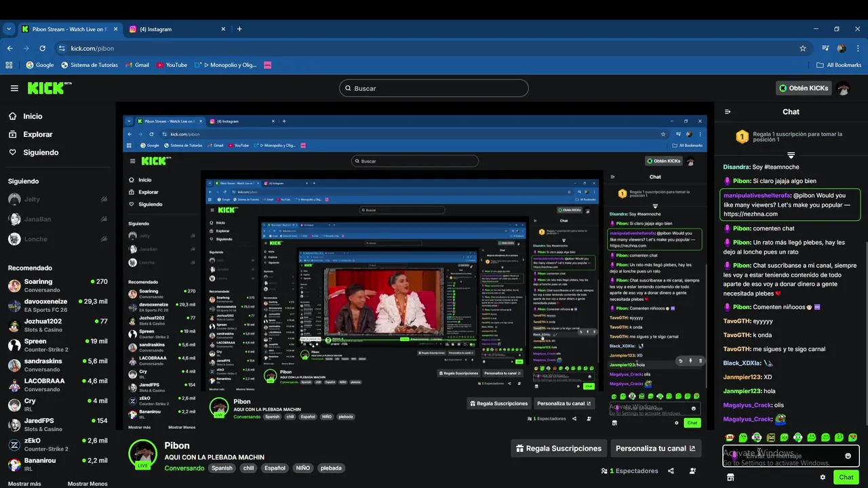868x488 pixels.
Task: Send message with green Chat button
Action: [x=846, y=477]
